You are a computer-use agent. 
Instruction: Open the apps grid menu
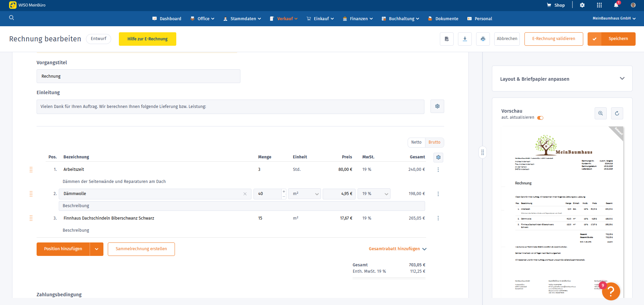pos(599,5)
